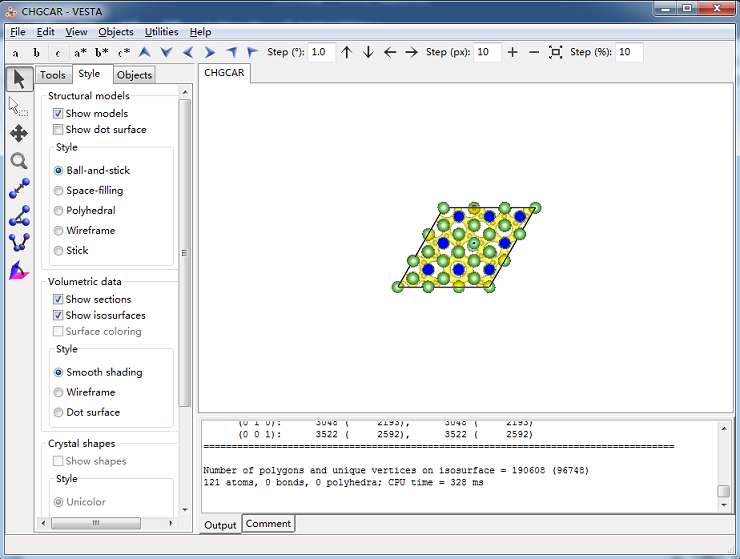Click the Fit to Screen icon
Screen dimensions: 740x559
point(556,52)
